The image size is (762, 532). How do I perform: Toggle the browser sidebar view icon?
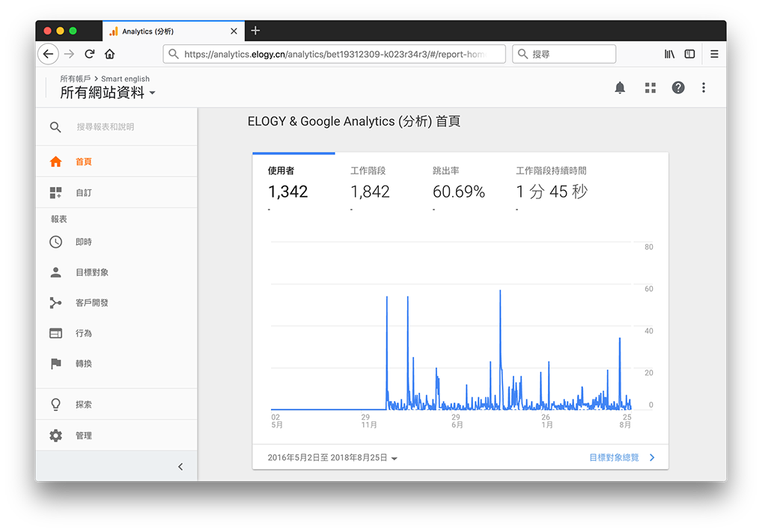tap(689, 54)
